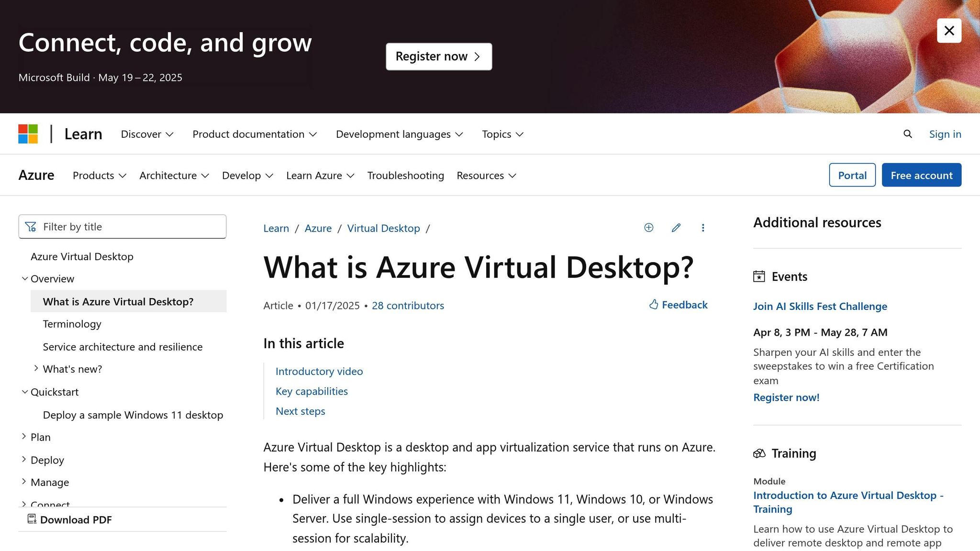Open the Topics dropdown menu
Viewport: 980px width, 551px height.
pos(502,134)
